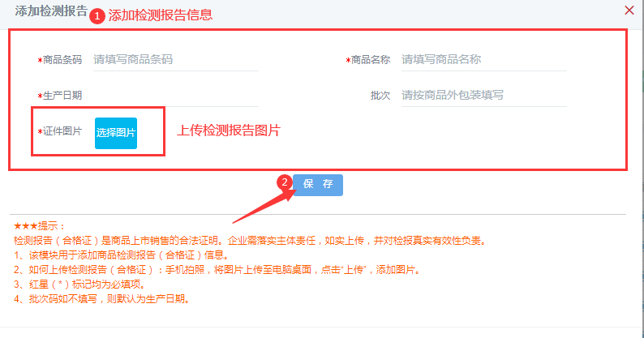Viewport: 644px width, 338px height.
Task: Focus the 商品名称 input field
Action: coord(484,59)
